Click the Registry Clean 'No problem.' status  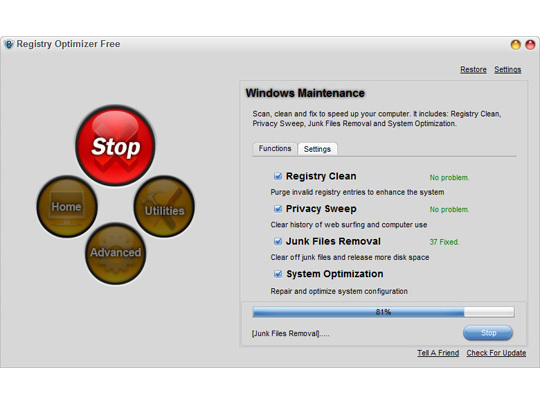click(449, 178)
